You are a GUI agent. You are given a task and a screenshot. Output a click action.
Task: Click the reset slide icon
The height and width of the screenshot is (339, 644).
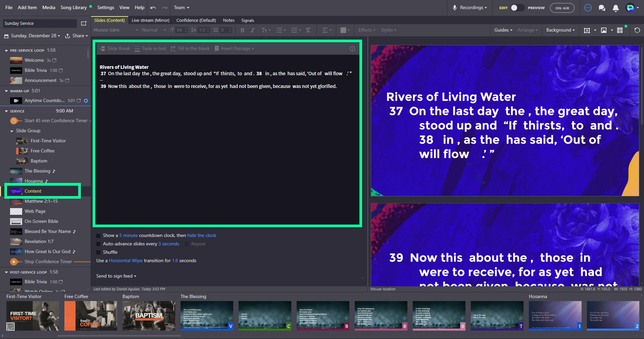click(637, 30)
